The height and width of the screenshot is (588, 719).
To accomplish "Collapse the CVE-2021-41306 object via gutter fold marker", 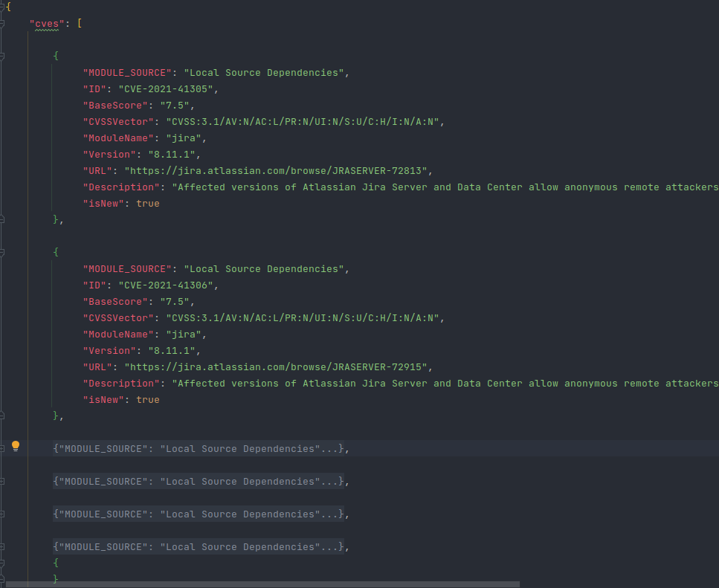I will pos(1,252).
